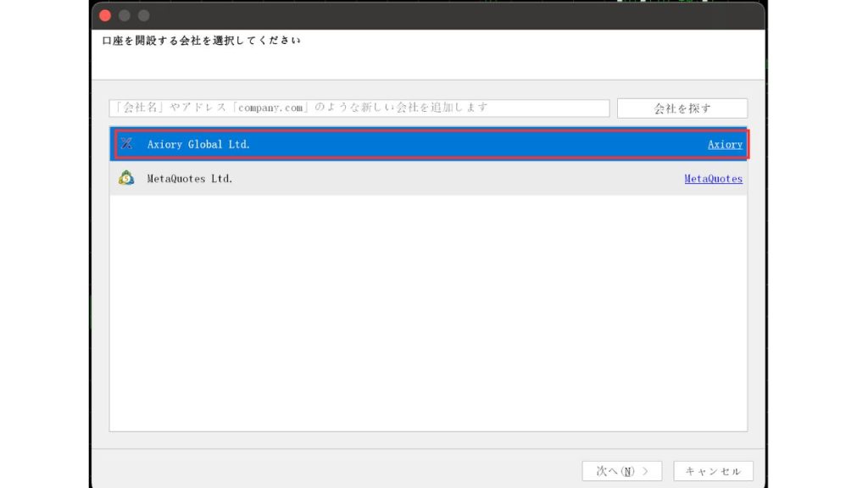Image resolution: width=868 pixels, height=488 pixels.
Task: Open the Axiory website link
Action: [x=725, y=145]
